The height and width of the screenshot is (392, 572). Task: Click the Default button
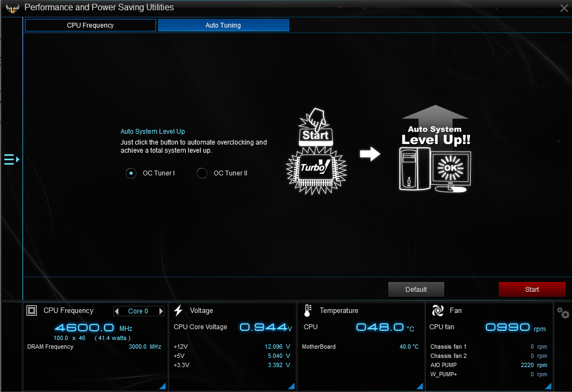pyautogui.click(x=416, y=289)
